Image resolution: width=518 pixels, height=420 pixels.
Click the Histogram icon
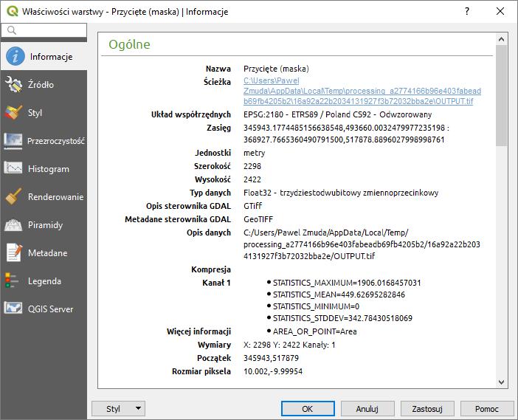point(13,168)
